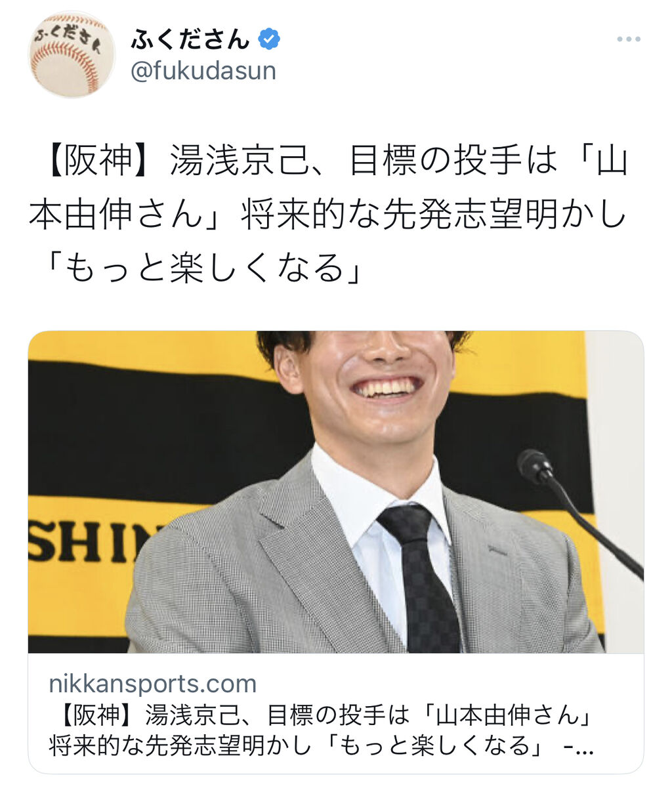Open the baseball profile avatar
This screenshot has width=672, height=794.
(x=72, y=54)
